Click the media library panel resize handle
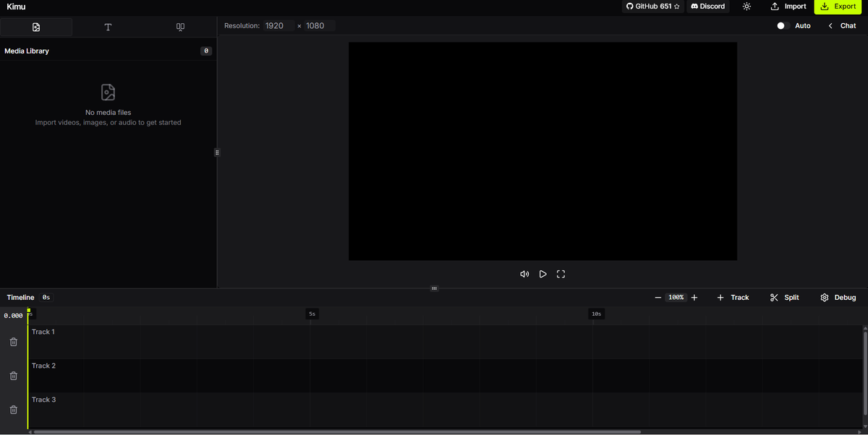This screenshot has width=868, height=435. click(x=217, y=152)
